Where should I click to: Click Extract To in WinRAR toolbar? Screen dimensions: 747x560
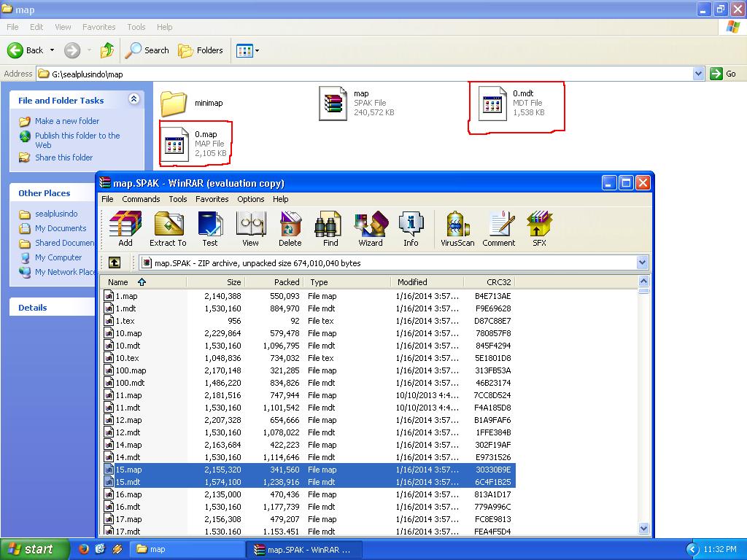point(168,230)
